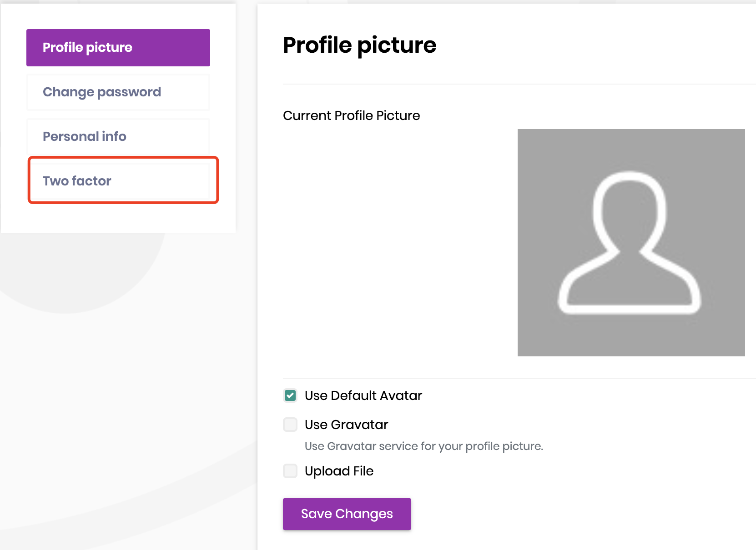The image size is (756, 550).
Task: Open the Profile picture sidebar tab
Action: [118, 48]
